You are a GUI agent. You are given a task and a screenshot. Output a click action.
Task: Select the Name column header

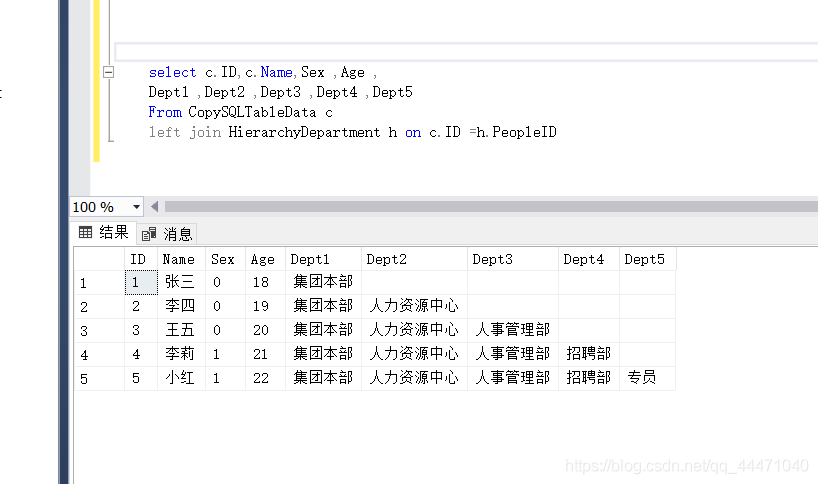tap(182, 259)
